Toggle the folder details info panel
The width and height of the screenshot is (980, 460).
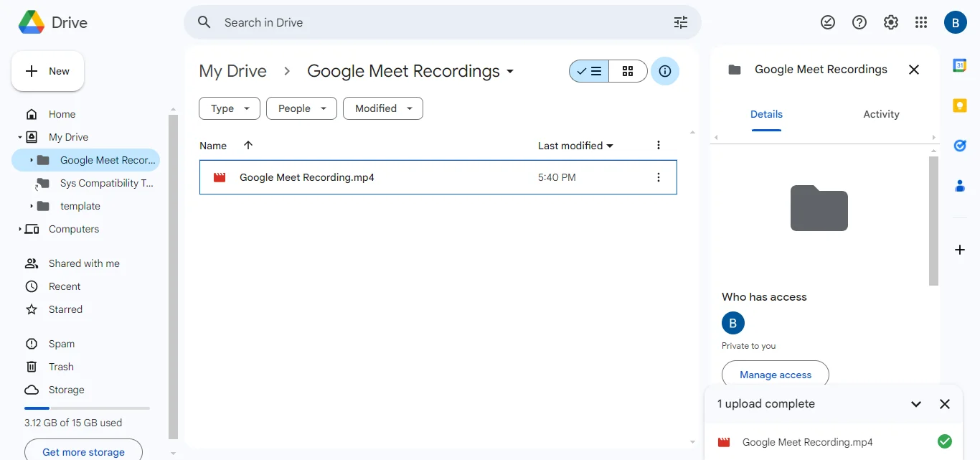coord(664,71)
